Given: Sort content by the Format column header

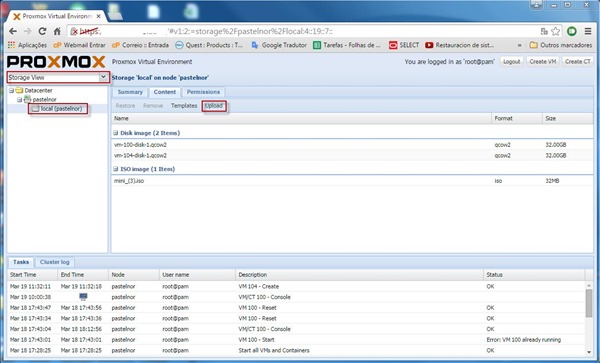Looking at the screenshot, I should (517, 119).
